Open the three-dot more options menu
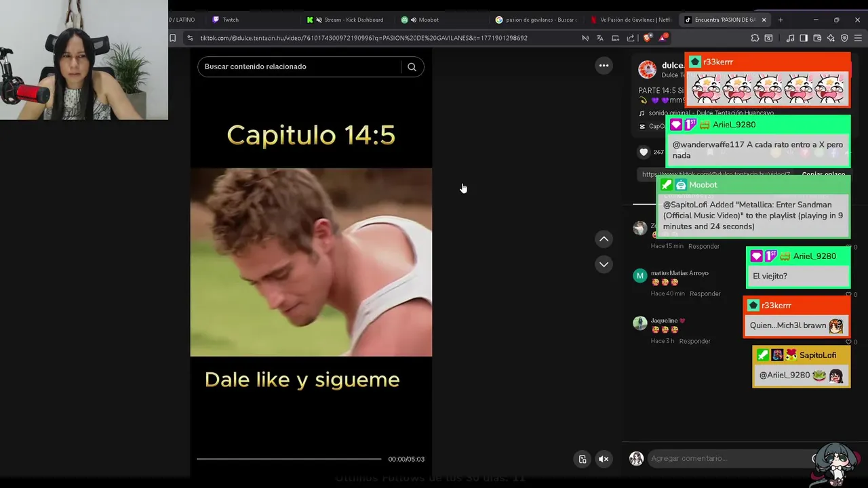 click(604, 66)
